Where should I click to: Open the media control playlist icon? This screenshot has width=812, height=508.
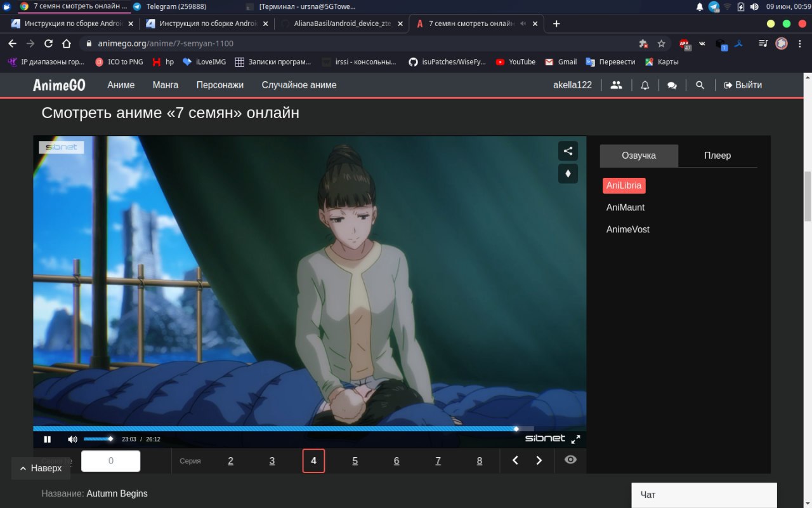point(763,44)
